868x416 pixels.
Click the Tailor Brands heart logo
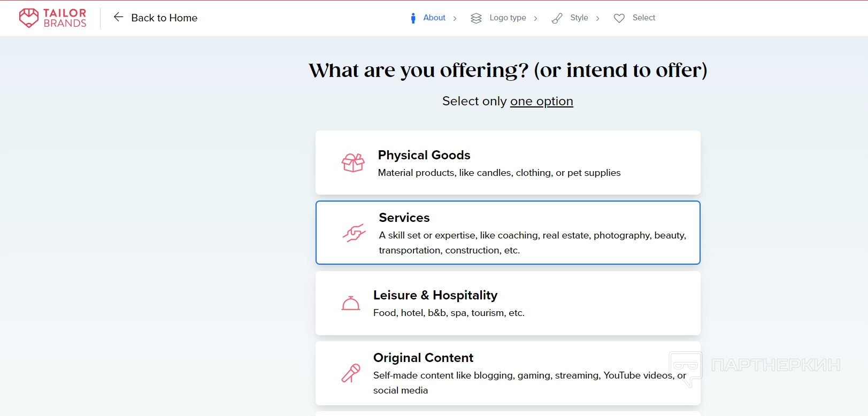29,18
